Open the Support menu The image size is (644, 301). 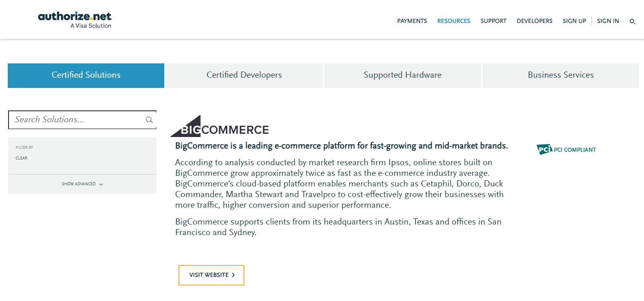pyautogui.click(x=493, y=21)
